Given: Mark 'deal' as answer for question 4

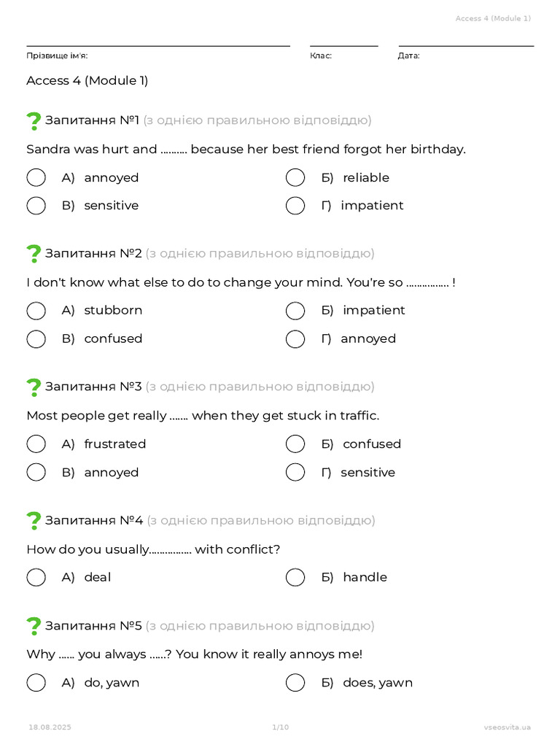Looking at the screenshot, I should [36, 578].
